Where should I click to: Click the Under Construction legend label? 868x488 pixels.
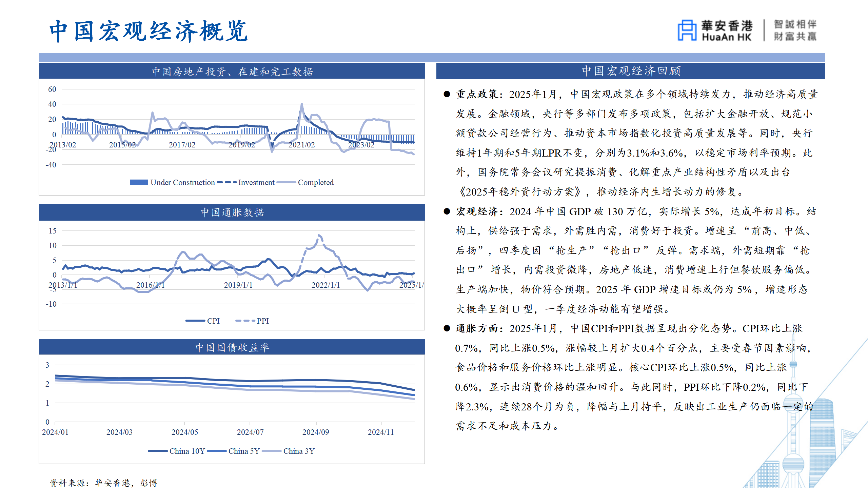(182, 182)
